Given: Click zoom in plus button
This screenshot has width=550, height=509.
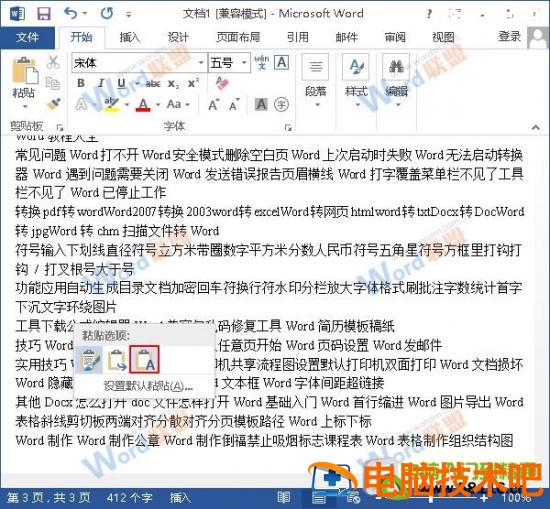Looking at the screenshot, I should pos(484,498).
